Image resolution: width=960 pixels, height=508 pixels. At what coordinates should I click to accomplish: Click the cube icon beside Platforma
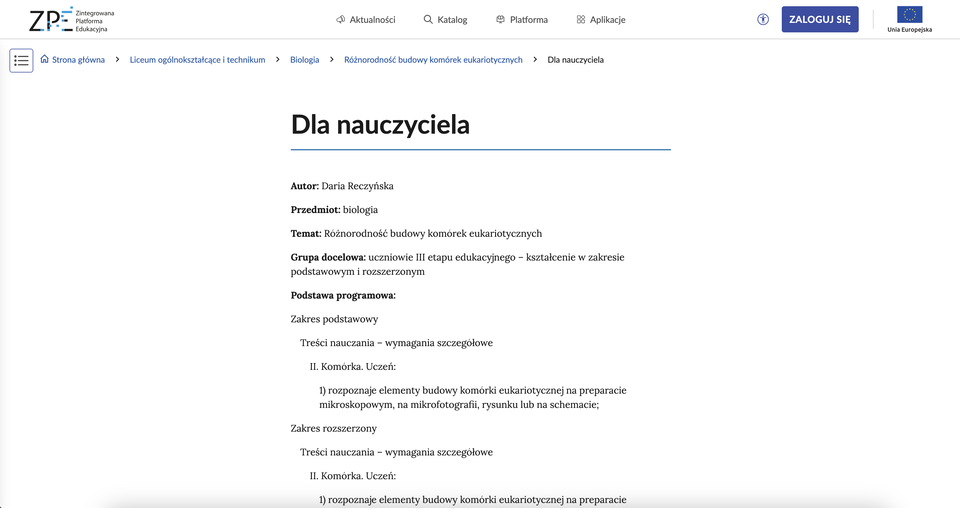click(500, 20)
